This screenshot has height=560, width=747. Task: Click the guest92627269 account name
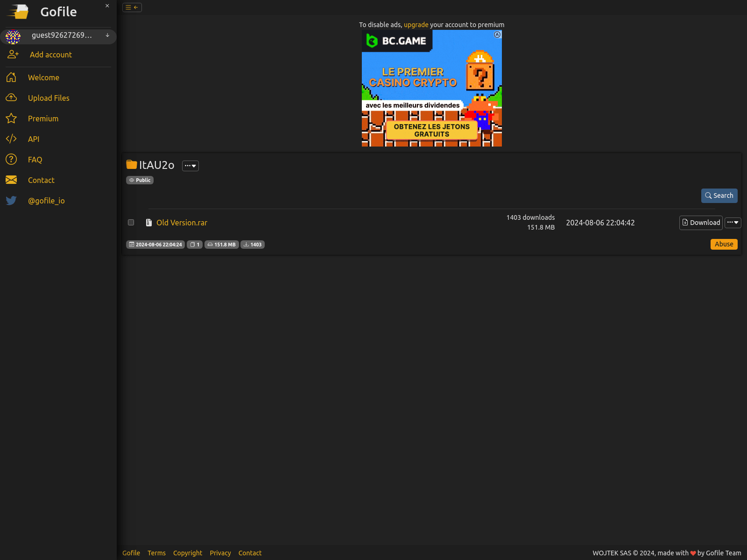pyautogui.click(x=62, y=35)
